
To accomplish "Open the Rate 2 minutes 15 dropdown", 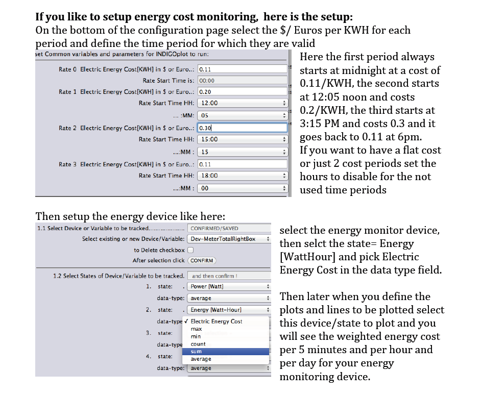I will tap(243, 152).
